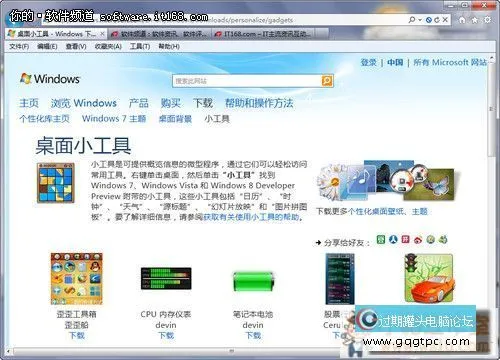Open the 文件(F) menu
This screenshot has height=360, width=500.
pyautogui.click(x=19, y=46)
